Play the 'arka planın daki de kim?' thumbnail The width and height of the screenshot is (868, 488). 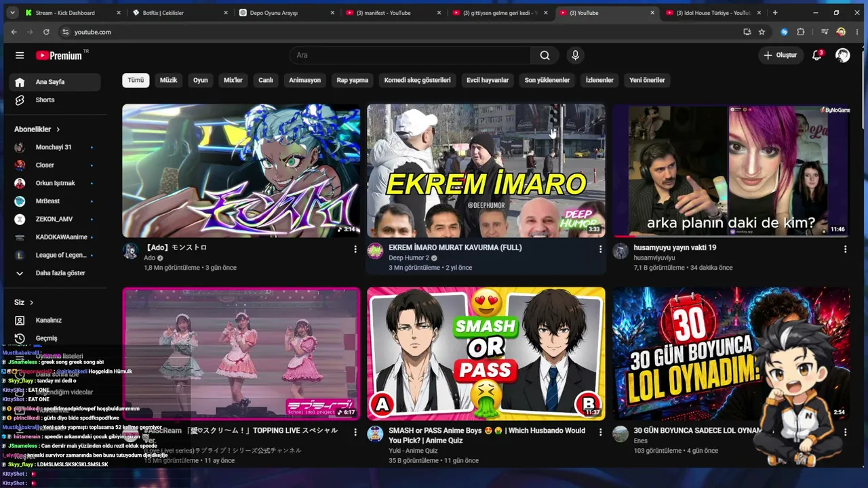[x=731, y=171]
